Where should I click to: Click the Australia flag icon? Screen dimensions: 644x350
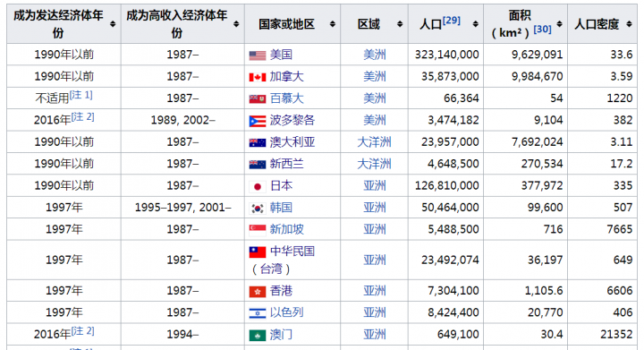(258, 143)
